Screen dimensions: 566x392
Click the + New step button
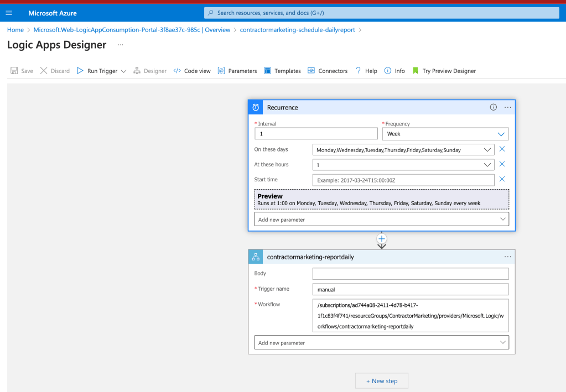(382, 381)
